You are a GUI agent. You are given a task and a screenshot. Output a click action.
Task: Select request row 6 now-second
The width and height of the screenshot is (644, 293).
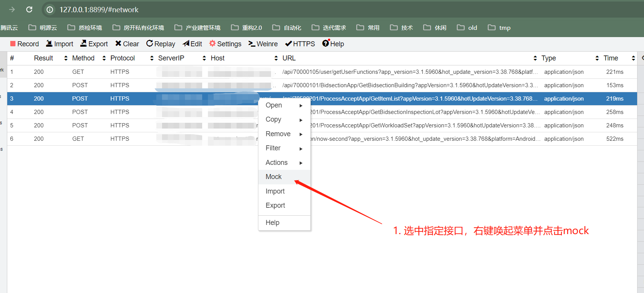pyautogui.click(x=322, y=139)
